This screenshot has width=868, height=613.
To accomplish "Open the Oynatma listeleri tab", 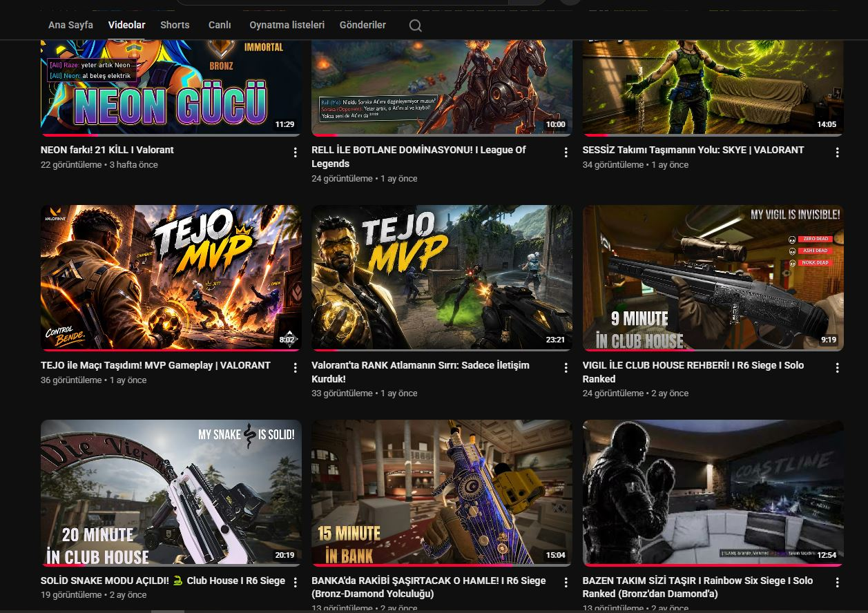I will pyautogui.click(x=287, y=25).
